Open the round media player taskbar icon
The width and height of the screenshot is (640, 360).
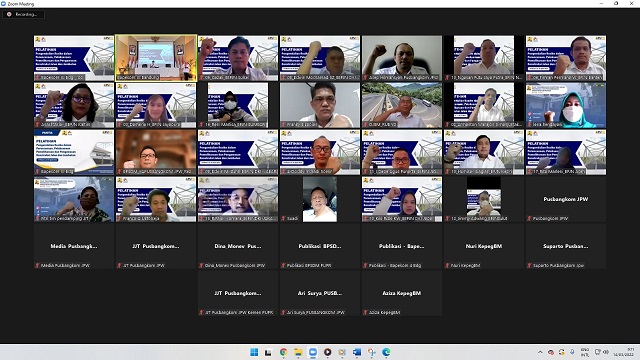327,352
